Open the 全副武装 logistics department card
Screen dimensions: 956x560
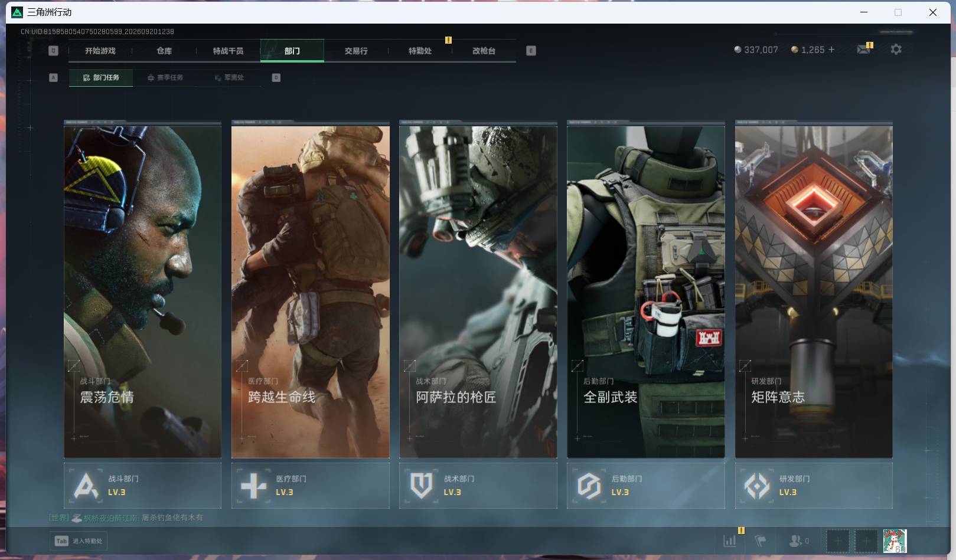click(646, 292)
